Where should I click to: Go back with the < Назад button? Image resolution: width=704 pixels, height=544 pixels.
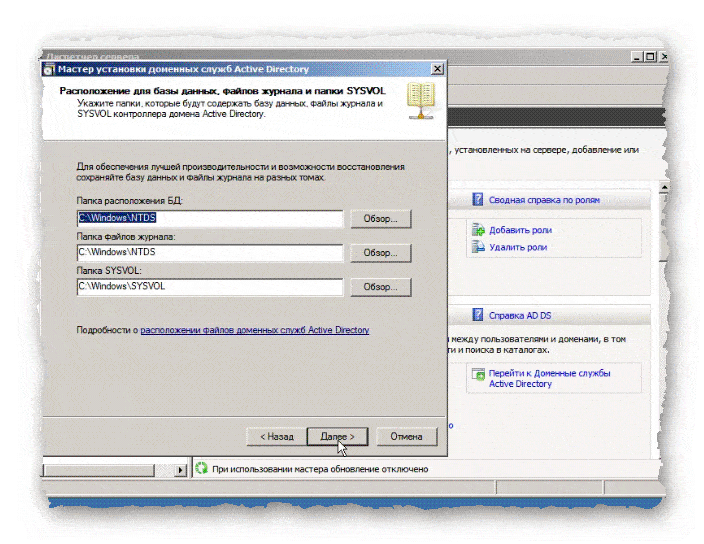tap(277, 436)
